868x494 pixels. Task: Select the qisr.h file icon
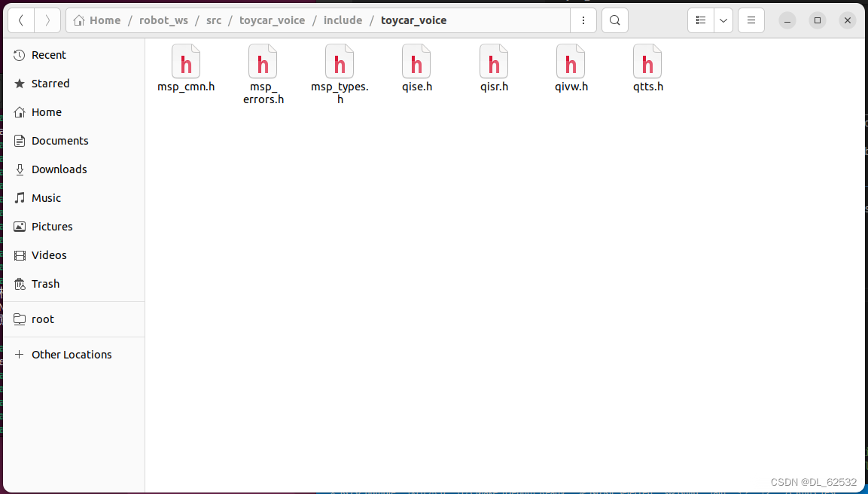[x=494, y=61]
